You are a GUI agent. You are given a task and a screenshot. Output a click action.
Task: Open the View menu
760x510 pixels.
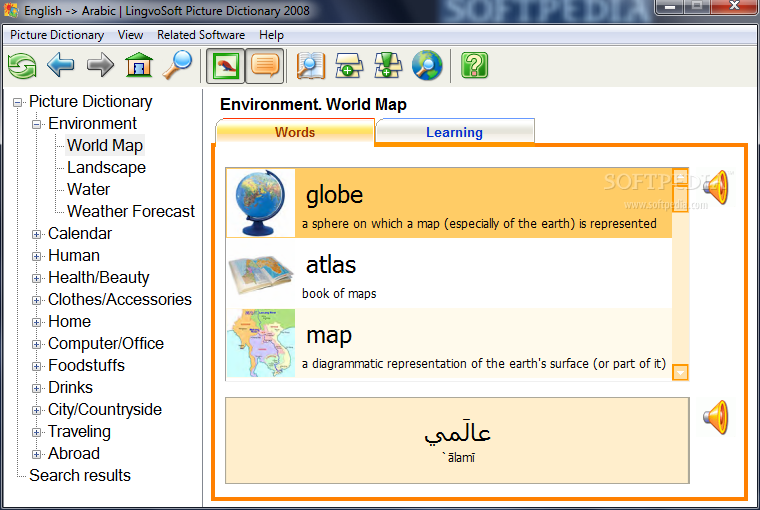tap(130, 35)
